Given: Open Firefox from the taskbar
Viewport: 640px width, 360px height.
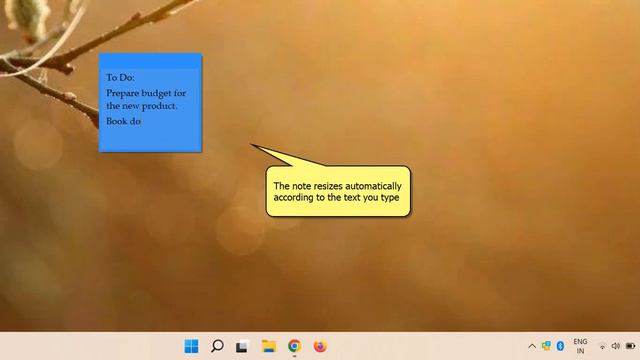Looking at the screenshot, I should (320, 346).
